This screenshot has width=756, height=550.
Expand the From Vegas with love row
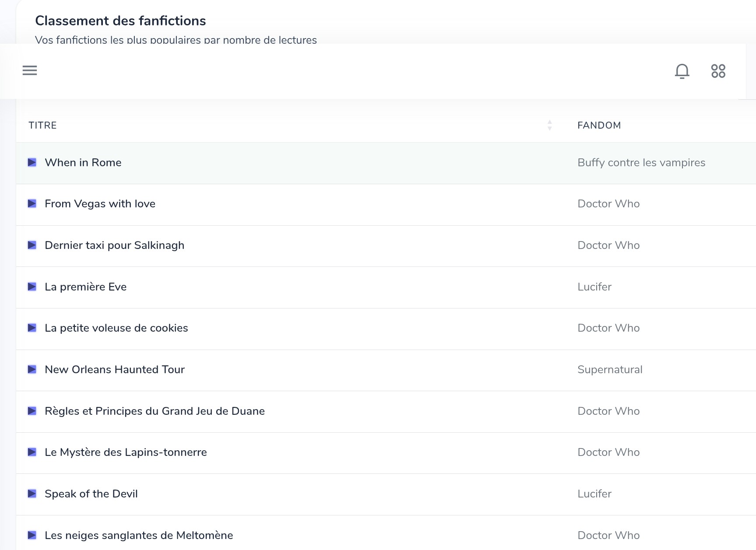pos(32,203)
